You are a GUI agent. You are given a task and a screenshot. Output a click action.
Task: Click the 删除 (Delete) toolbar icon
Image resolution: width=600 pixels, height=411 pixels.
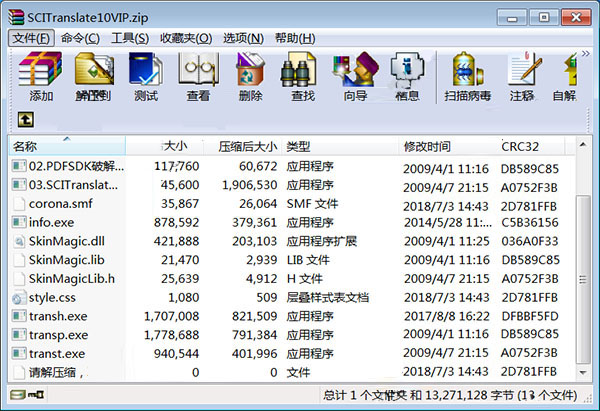(x=250, y=69)
